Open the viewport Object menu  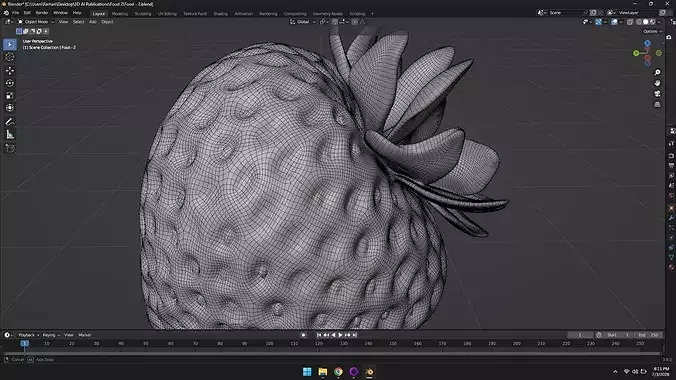107,22
